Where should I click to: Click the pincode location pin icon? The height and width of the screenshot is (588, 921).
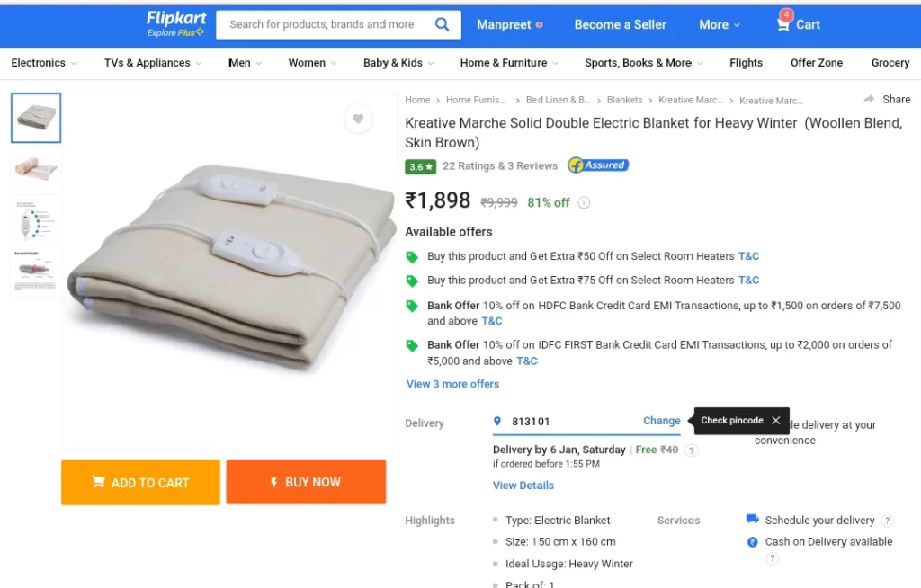point(497,421)
